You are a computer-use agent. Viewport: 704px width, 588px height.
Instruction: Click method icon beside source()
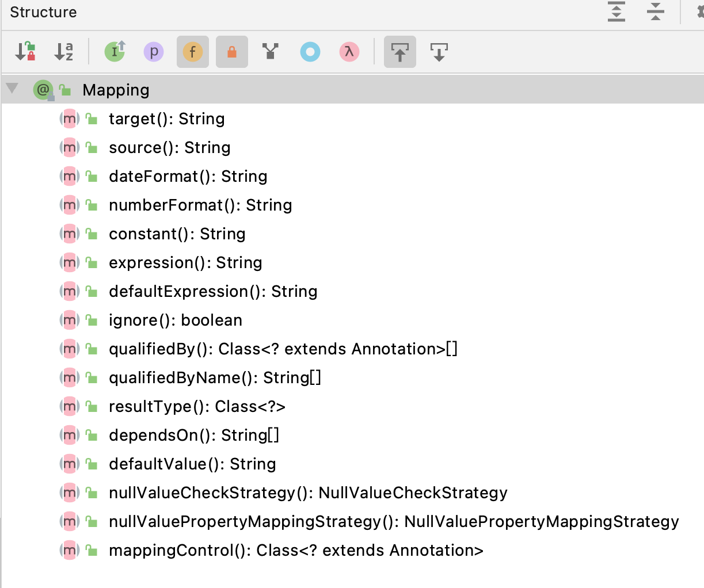70,148
